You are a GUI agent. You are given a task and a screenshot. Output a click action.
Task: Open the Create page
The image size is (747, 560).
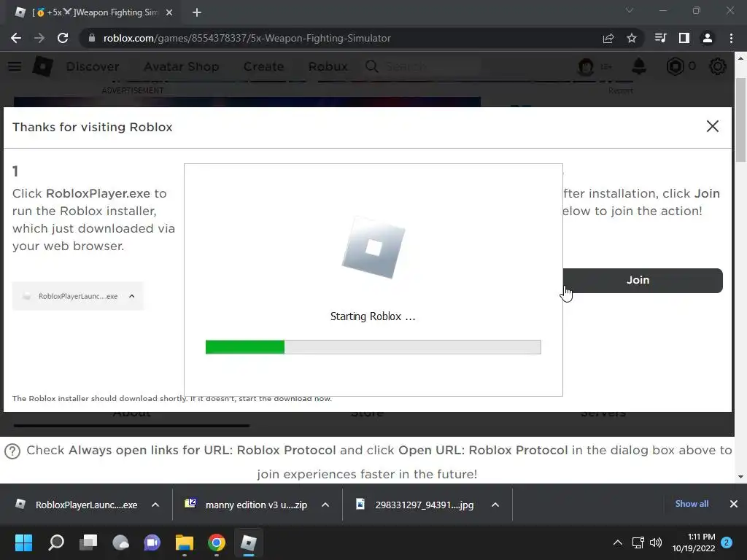tap(263, 66)
